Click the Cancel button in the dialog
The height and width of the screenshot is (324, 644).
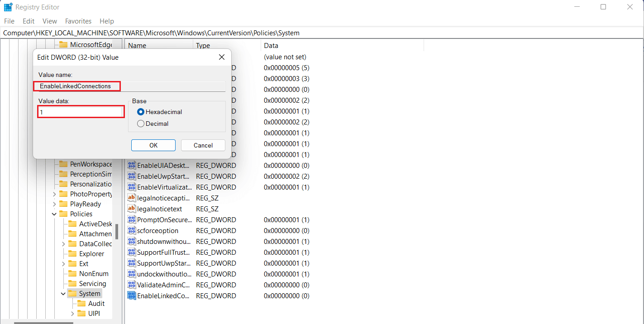click(203, 145)
